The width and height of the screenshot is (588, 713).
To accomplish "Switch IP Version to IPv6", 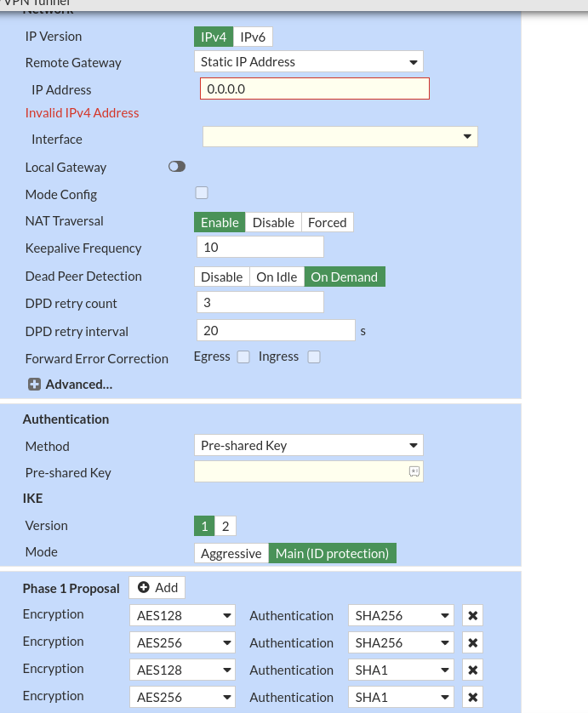I will click(252, 37).
